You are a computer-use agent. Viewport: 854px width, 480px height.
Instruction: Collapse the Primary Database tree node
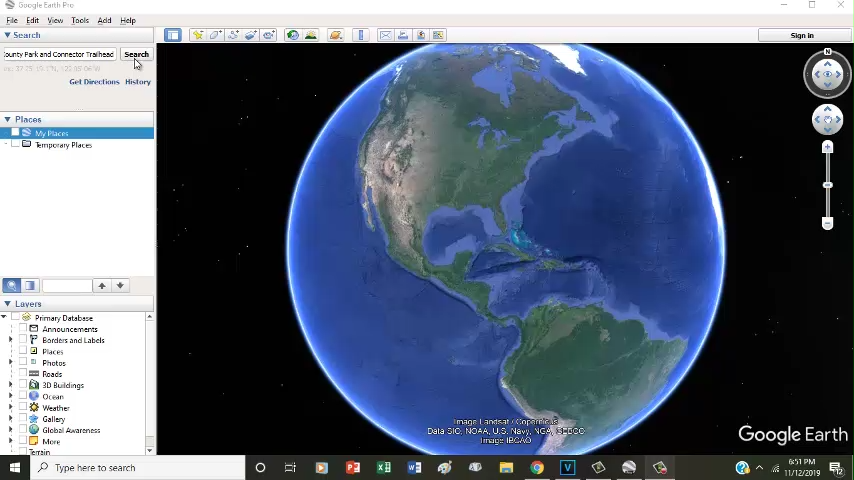tap(4, 317)
